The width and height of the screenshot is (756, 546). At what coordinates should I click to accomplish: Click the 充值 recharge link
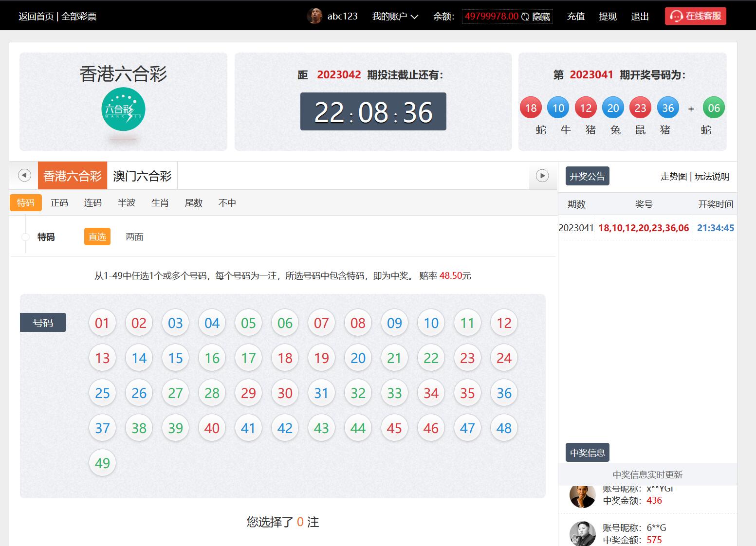click(575, 17)
